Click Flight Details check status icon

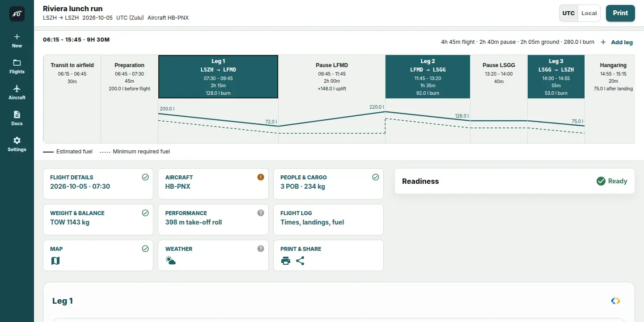145,177
